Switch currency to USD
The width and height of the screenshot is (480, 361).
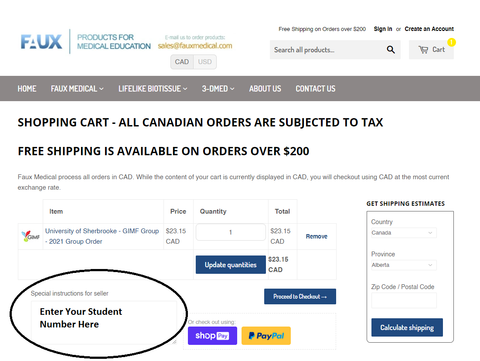(205, 62)
